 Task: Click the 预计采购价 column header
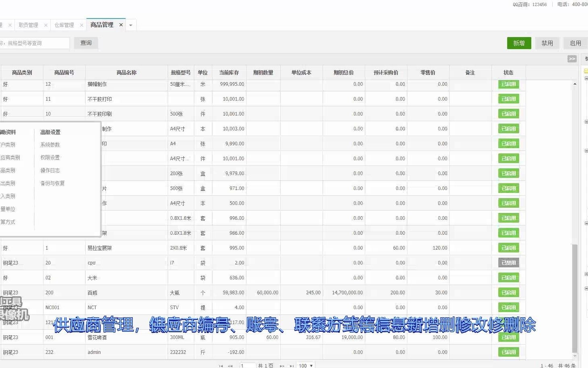[x=386, y=72]
